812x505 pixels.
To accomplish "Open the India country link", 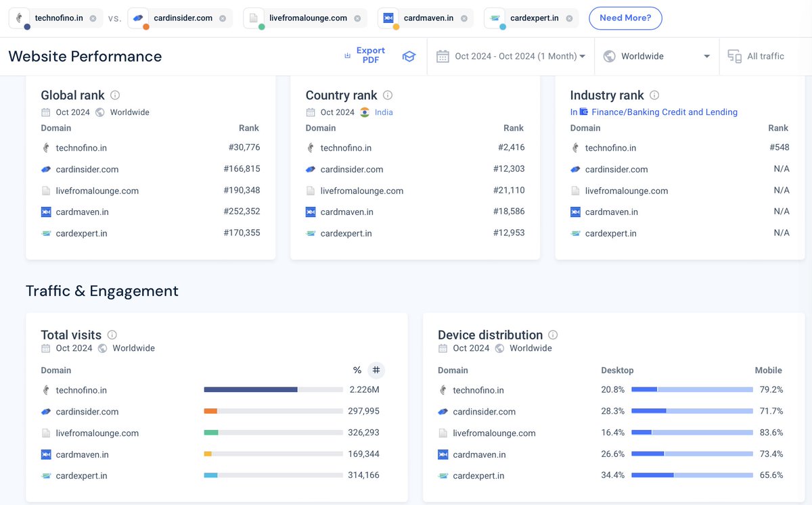I will tap(384, 112).
